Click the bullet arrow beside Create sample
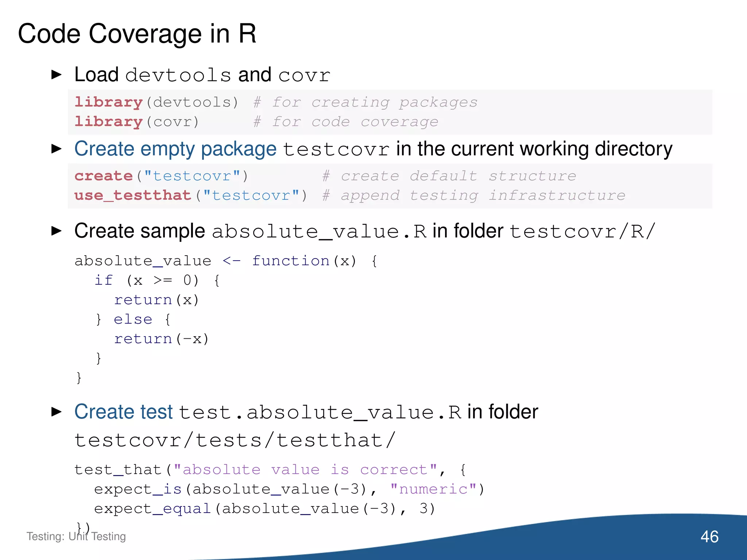 pyautogui.click(x=57, y=231)
